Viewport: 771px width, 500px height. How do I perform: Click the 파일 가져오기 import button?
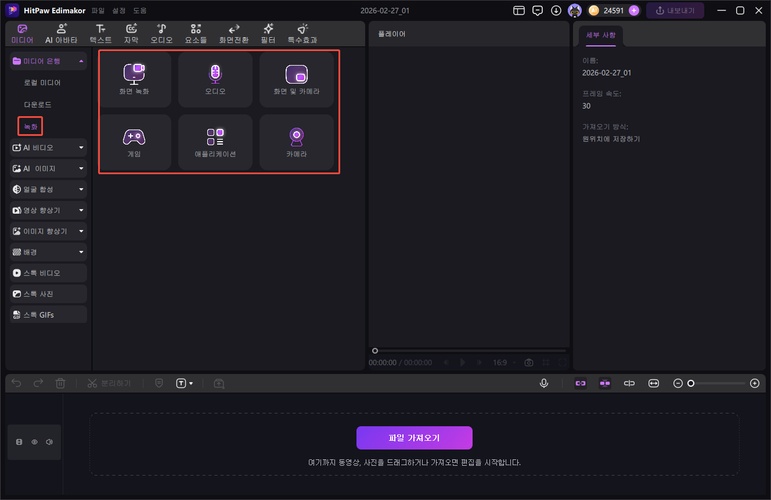coord(414,438)
